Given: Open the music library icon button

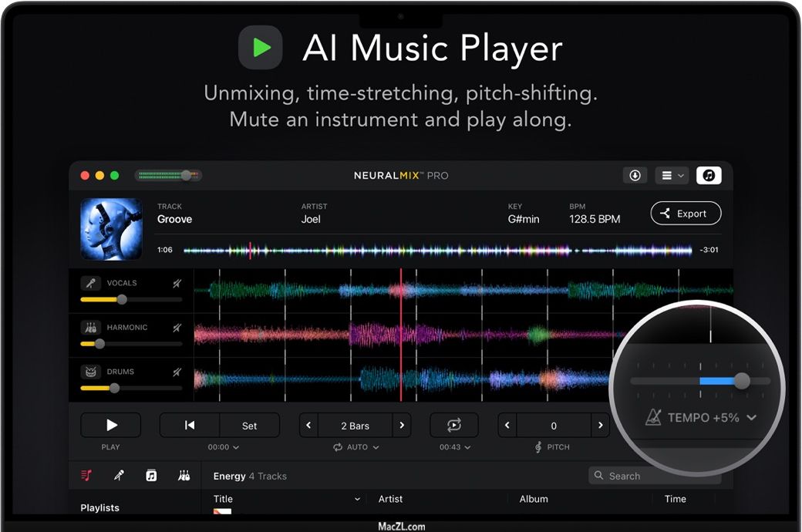Looking at the screenshot, I should point(708,176).
